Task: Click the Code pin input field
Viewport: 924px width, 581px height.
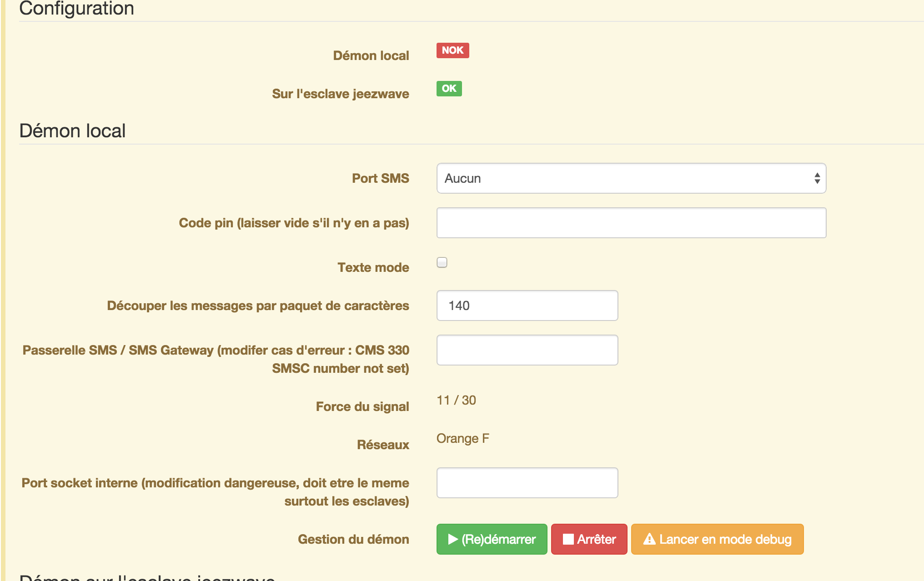Action: coord(631,223)
